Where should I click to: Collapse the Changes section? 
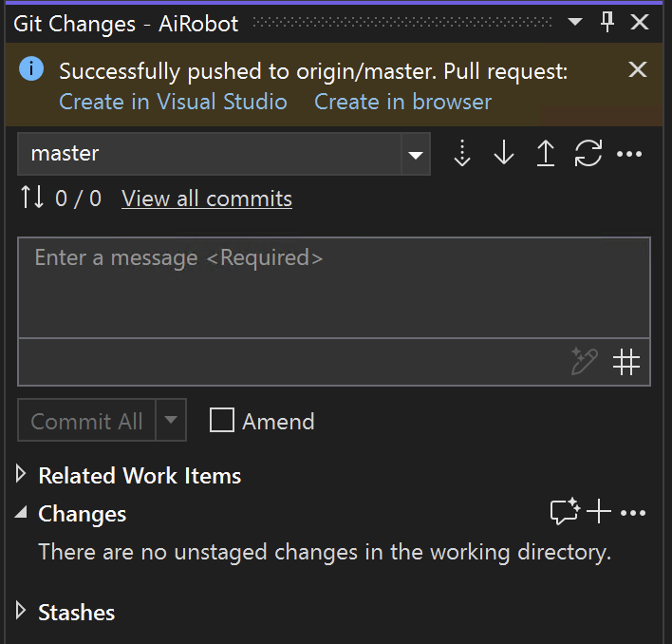click(21, 512)
